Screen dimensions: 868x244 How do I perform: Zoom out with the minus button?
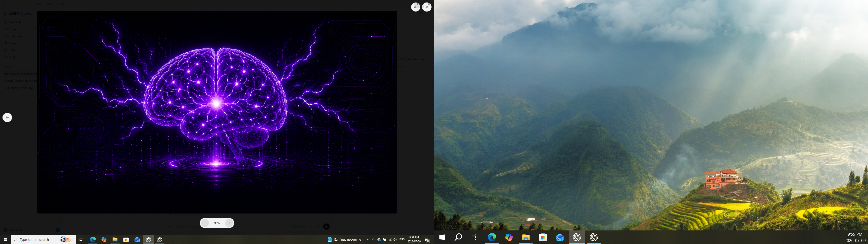pos(205,223)
